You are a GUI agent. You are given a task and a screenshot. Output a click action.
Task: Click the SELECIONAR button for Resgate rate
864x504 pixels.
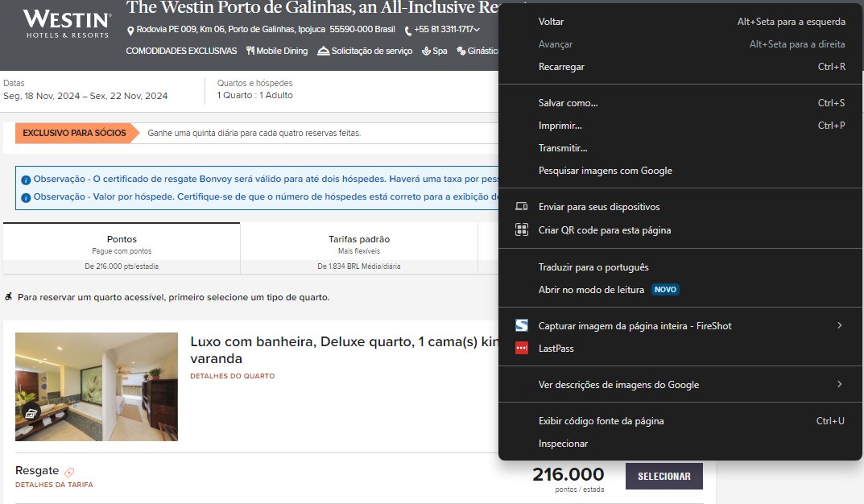pyautogui.click(x=664, y=477)
